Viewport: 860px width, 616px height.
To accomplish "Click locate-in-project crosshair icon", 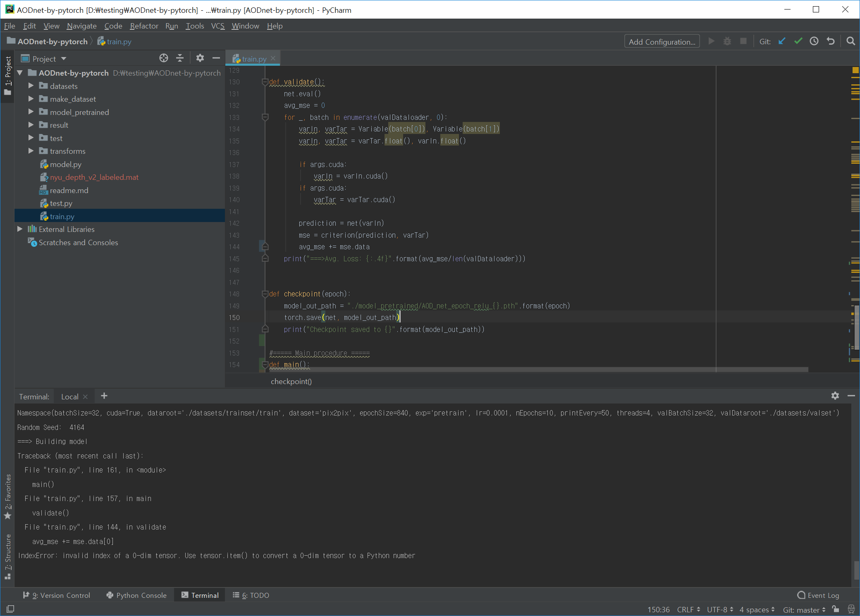I will (x=164, y=58).
